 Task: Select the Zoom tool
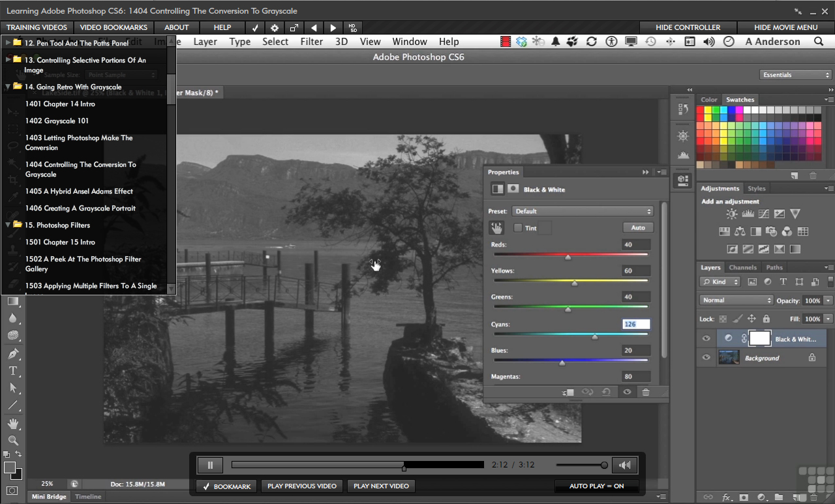click(x=13, y=441)
